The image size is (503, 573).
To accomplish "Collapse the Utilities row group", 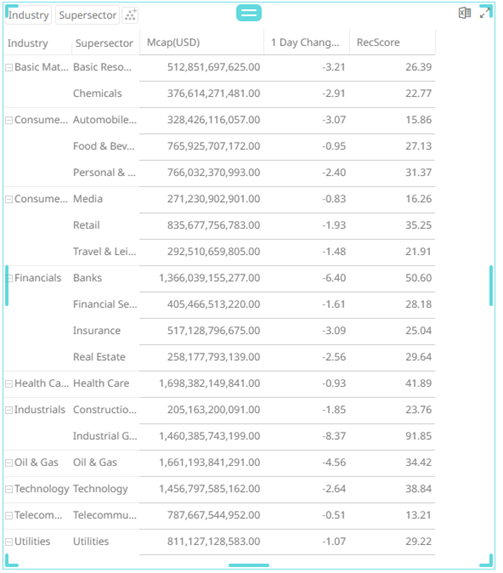I will point(9,542).
